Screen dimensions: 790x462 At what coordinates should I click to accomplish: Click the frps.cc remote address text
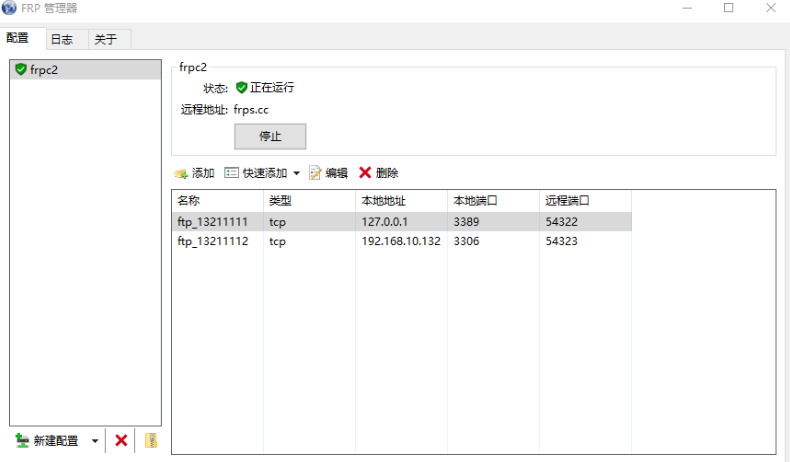point(251,110)
